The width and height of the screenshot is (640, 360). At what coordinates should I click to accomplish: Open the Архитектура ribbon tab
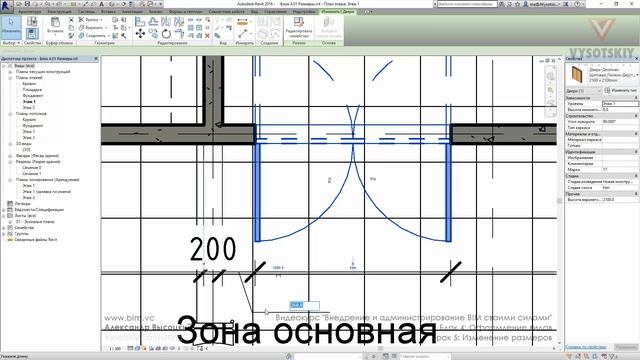click(x=30, y=12)
